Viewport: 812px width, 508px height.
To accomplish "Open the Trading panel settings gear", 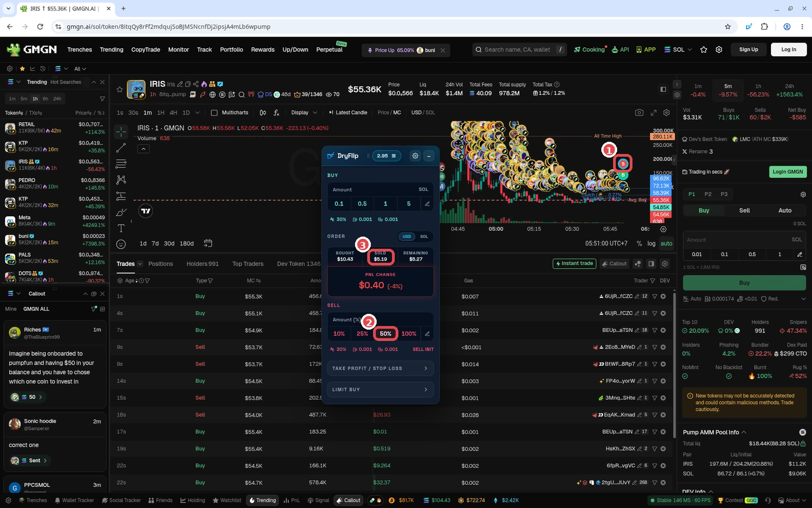I will [x=803, y=195].
